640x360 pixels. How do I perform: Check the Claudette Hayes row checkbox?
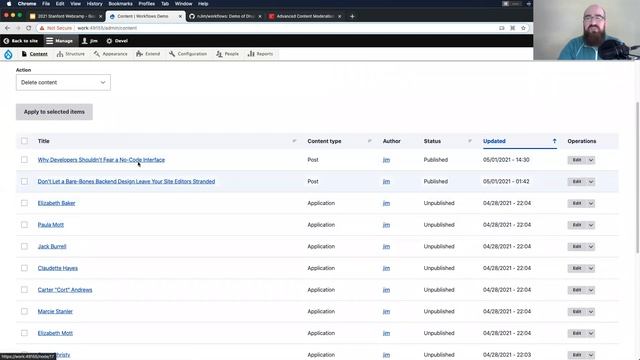pyautogui.click(x=24, y=268)
